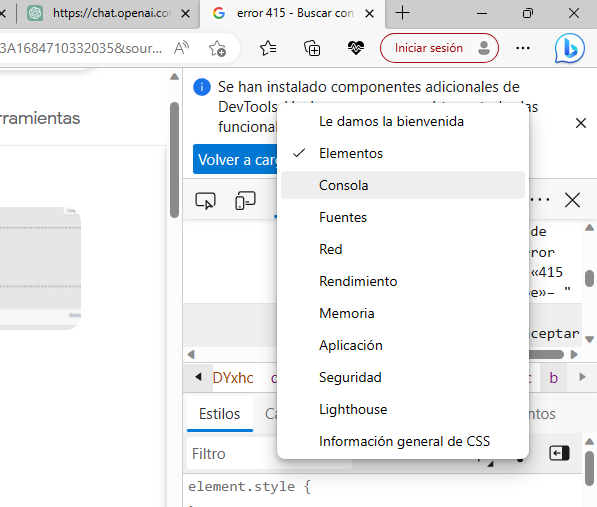Viewport: 597px width, 507px height.
Task: Open Memoria from the tools menu
Action: click(x=403, y=313)
